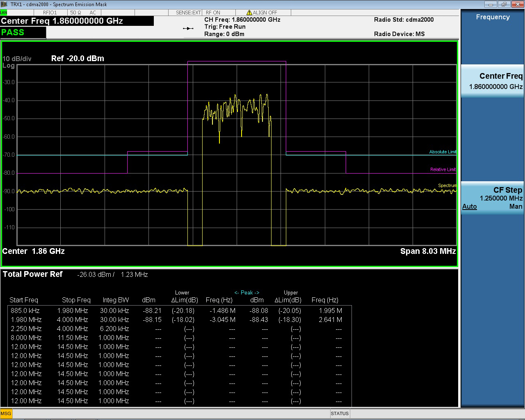Click the yellow MSG icon in the status bar
Image resolution: width=525 pixels, height=420 pixels.
point(6,413)
